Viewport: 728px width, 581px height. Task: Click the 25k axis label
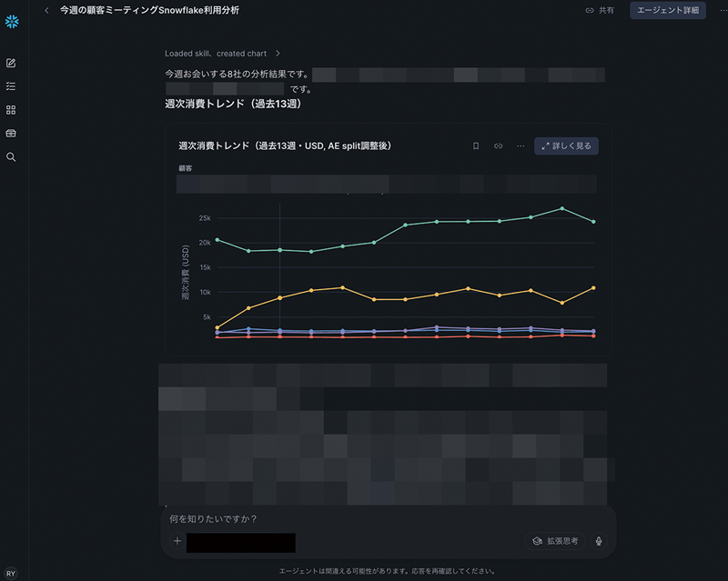(205, 218)
